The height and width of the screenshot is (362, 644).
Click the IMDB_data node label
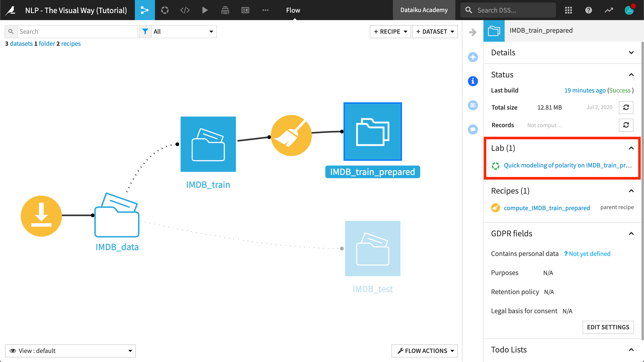coord(117,247)
